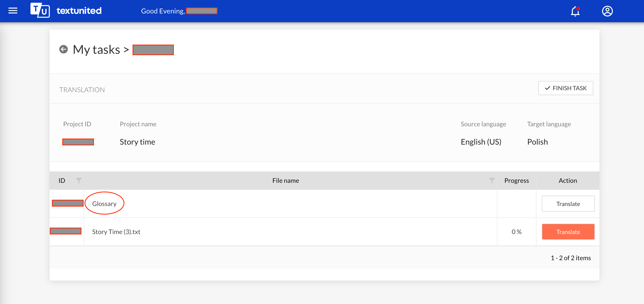Click the orange Translate button for Story Time

click(568, 232)
